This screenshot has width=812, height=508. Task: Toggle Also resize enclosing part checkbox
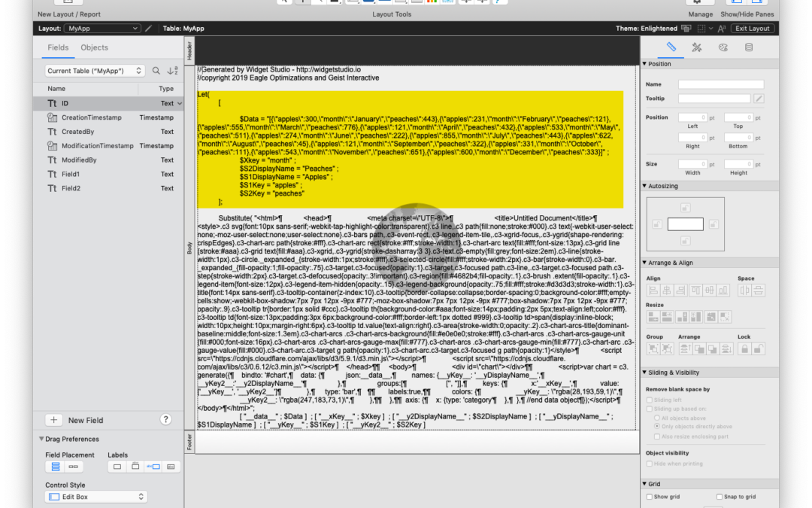656,437
